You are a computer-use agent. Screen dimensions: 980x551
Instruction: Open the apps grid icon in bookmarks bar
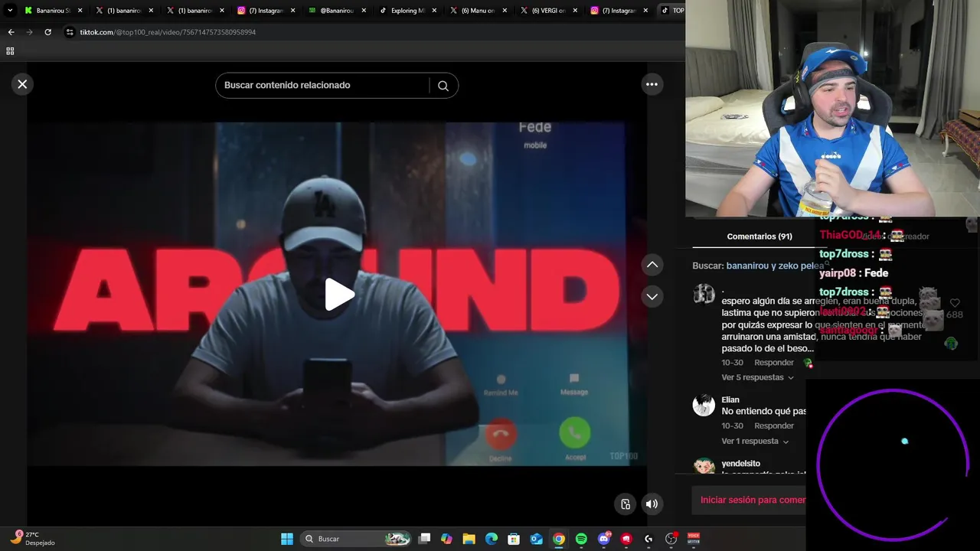tap(10, 51)
